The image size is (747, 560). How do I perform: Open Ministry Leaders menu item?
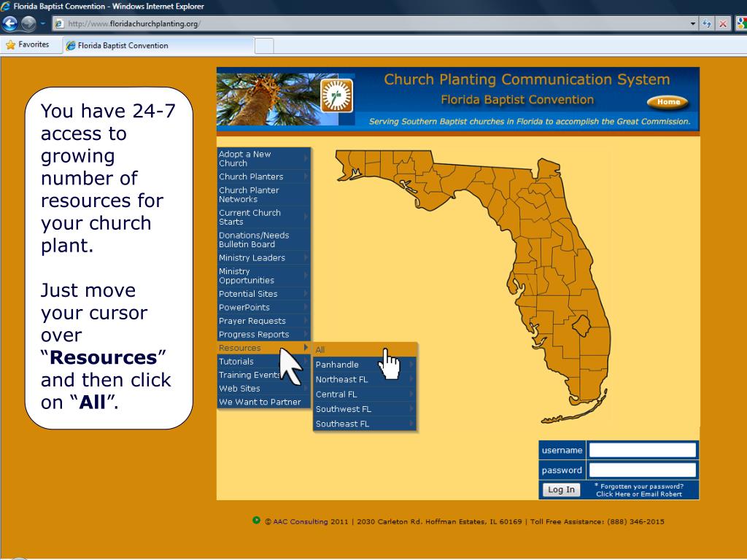[263, 257]
